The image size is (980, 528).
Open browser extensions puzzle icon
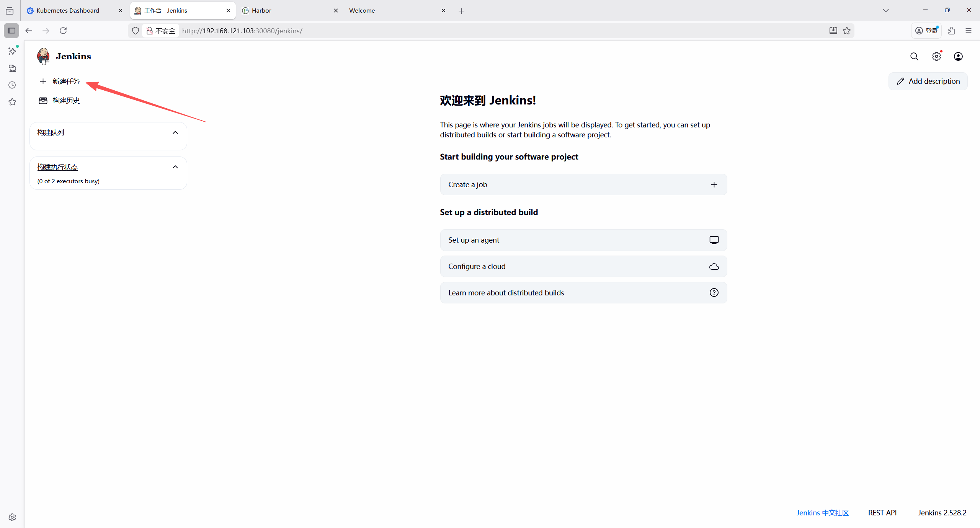tap(952, 31)
